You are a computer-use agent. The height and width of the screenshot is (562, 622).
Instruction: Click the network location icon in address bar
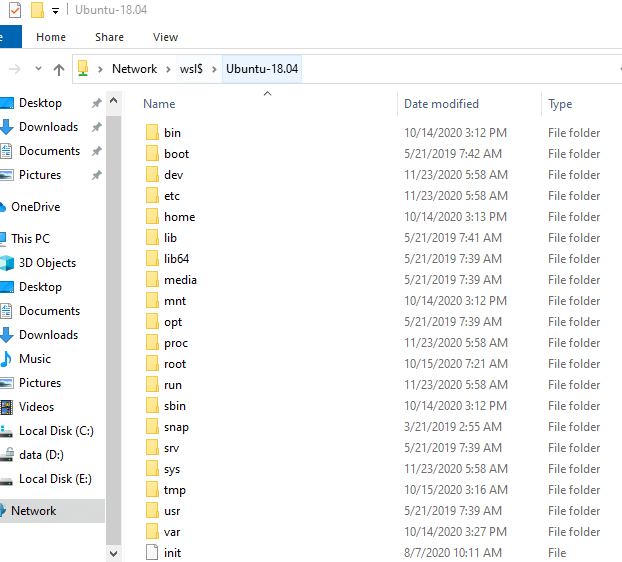point(83,68)
